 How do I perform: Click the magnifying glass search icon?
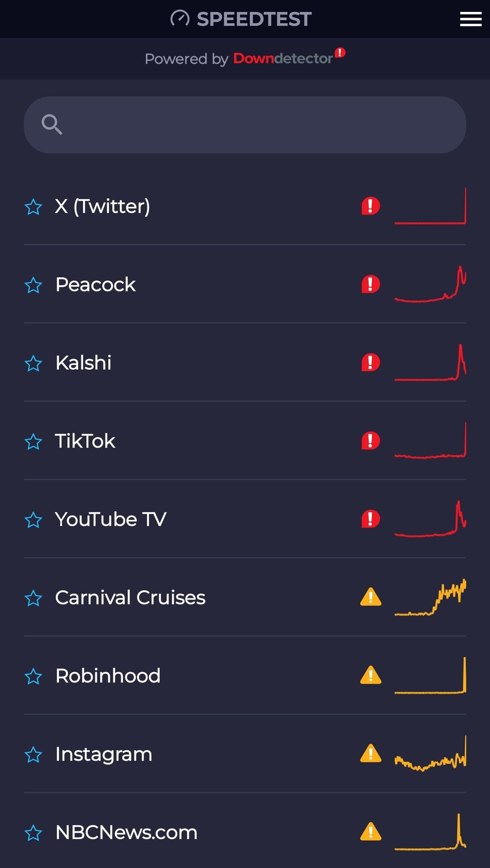tap(52, 125)
